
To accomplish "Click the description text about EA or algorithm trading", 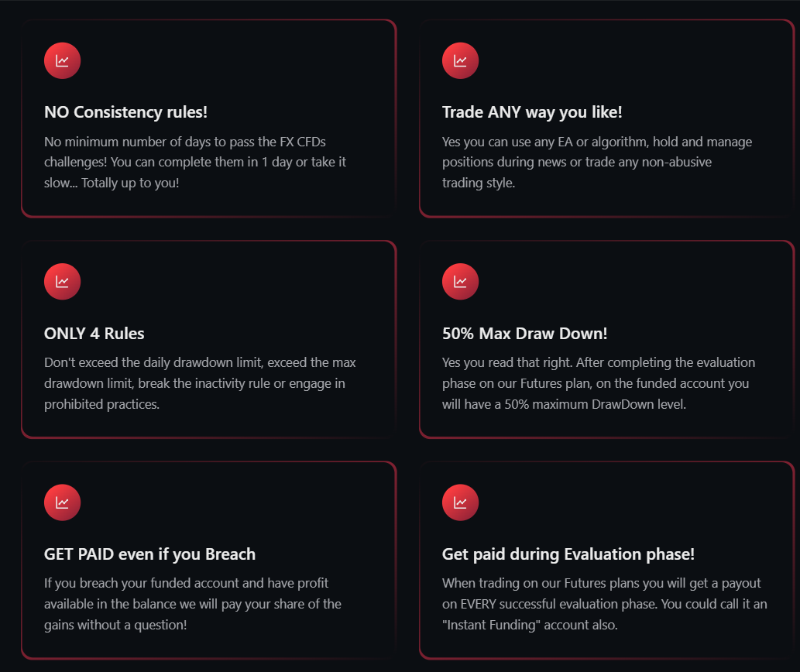I will point(596,163).
